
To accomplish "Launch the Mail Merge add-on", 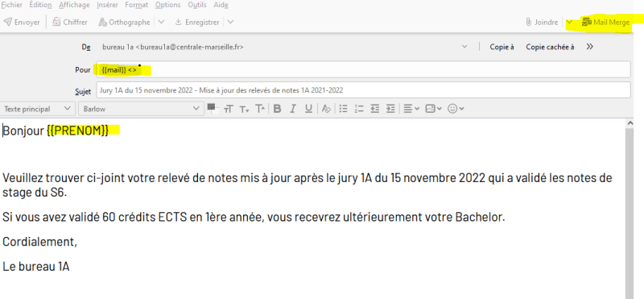I will [606, 23].
